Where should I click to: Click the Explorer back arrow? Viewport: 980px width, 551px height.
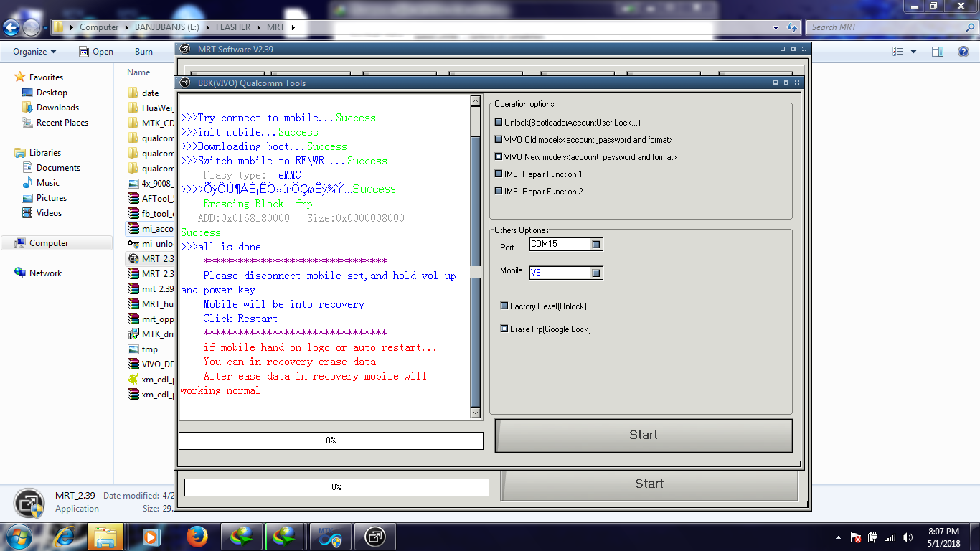11,27
